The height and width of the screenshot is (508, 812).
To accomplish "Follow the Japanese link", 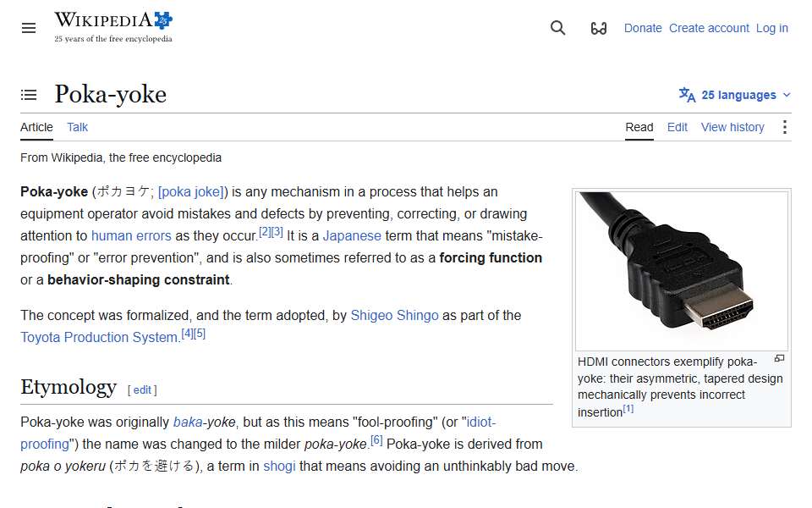I will pos(352,236).
